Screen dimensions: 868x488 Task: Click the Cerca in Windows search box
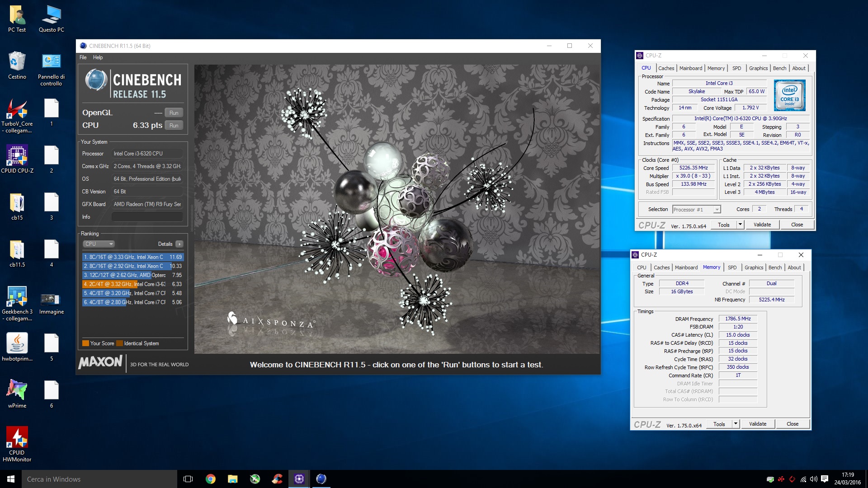99,479
